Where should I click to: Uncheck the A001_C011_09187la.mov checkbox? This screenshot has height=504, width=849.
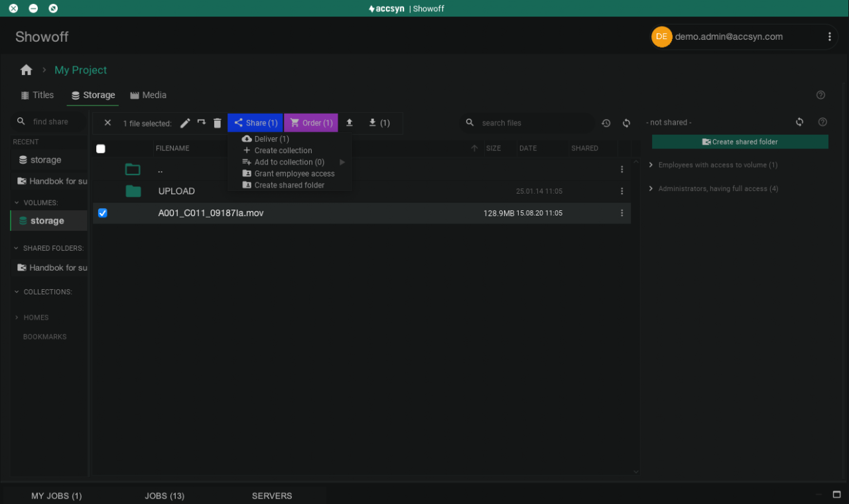coord(103,213)
